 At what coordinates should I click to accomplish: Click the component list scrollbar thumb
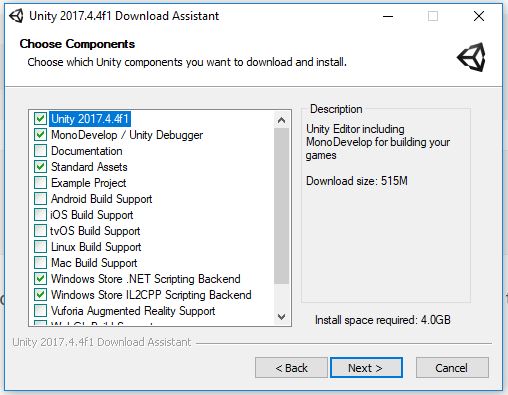tap(281, 206)
